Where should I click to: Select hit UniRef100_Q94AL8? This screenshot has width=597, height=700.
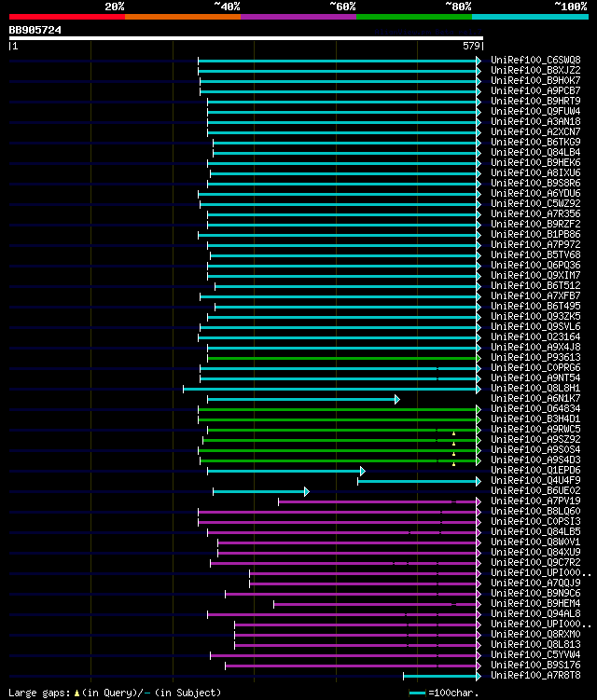point(535,614)
